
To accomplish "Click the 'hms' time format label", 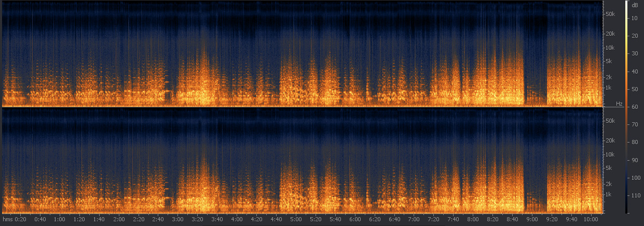I will click(x=7, y=220).
